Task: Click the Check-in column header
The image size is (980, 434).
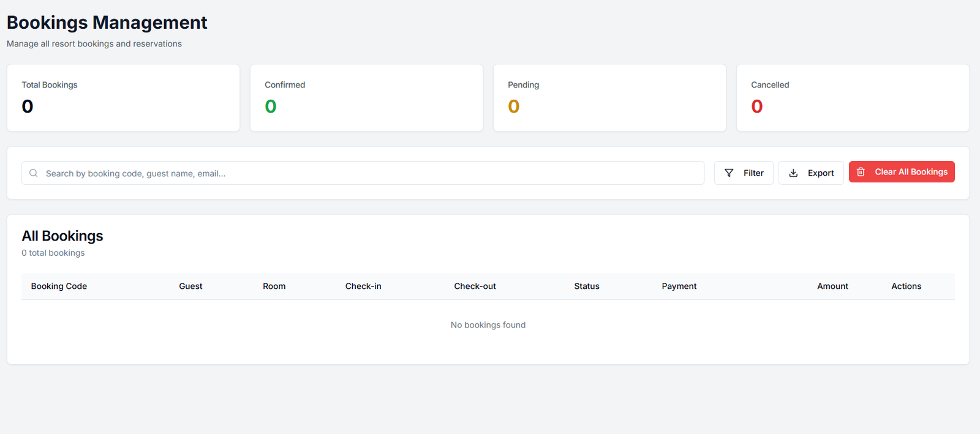Action: [x=363, y=286]
